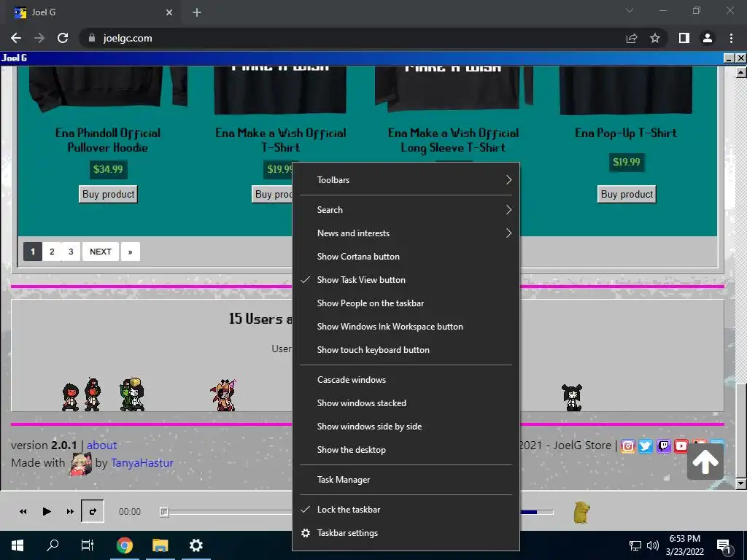Skip forward in the music player
747x560 pixels.
coord(70,511)
